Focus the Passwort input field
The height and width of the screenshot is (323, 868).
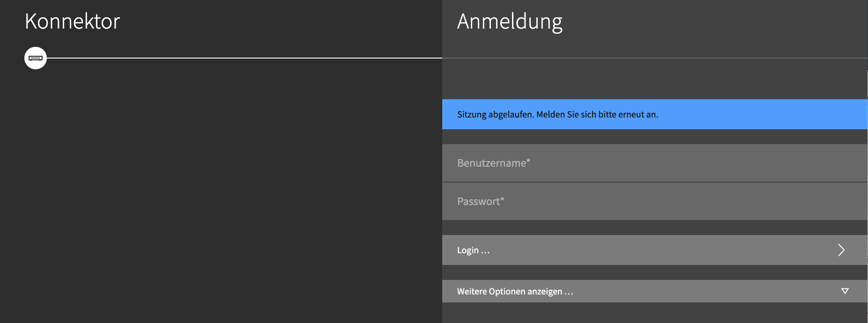[655, 201]
